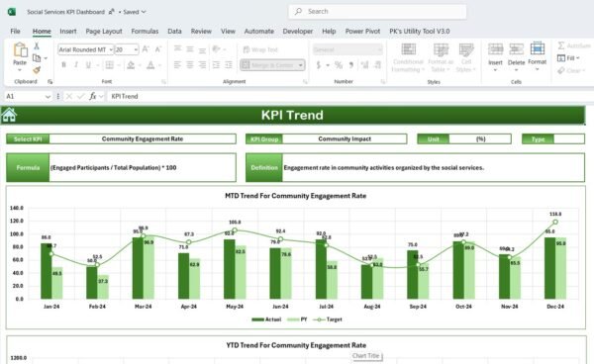Open the Power Pivot tab
594x364 pixels.
pos(362,31)
